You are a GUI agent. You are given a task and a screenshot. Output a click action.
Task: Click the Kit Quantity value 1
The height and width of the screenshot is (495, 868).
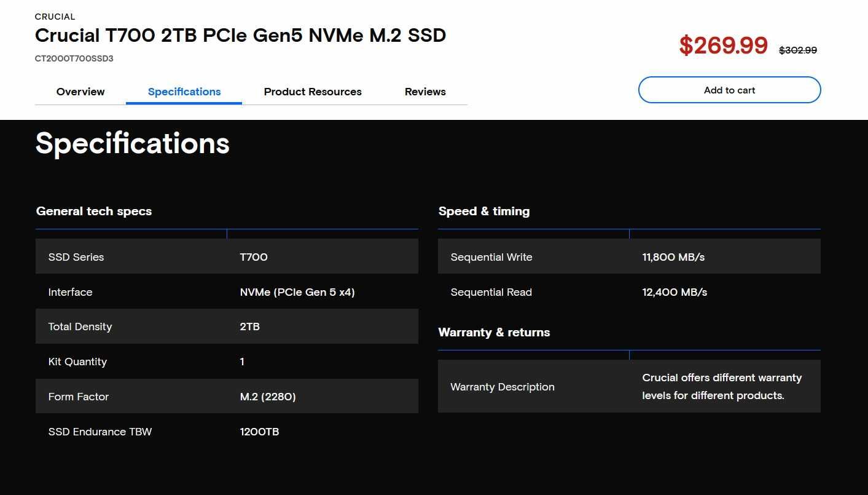click(x=242, y=362)
